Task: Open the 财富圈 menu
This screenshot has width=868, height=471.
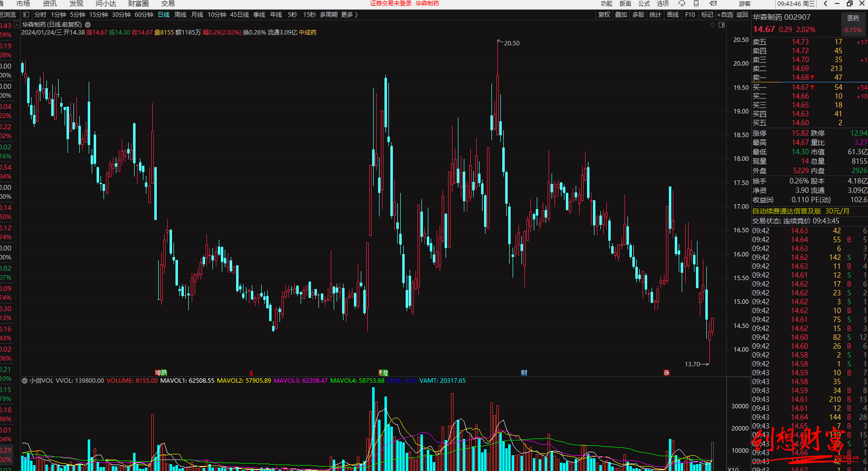Action: pyautogui.click(x=139, y=3)
